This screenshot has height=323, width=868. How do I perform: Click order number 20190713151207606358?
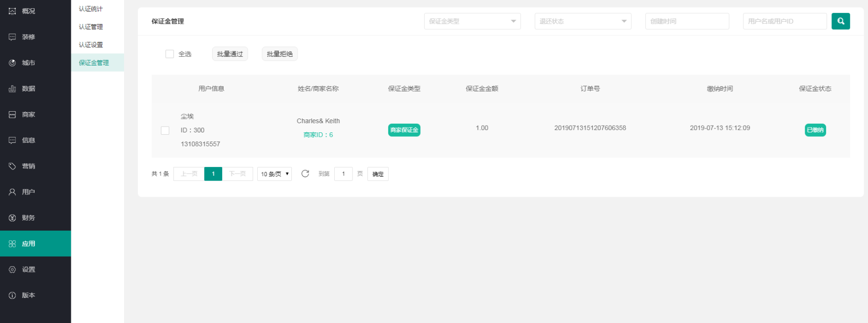[x=590, y=128]
